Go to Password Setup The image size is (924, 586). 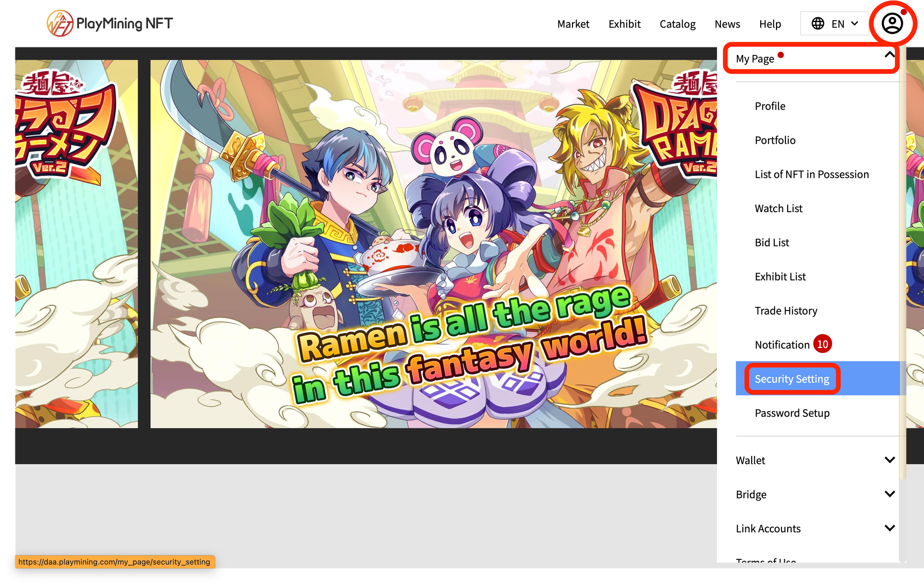tap(792, 413)
